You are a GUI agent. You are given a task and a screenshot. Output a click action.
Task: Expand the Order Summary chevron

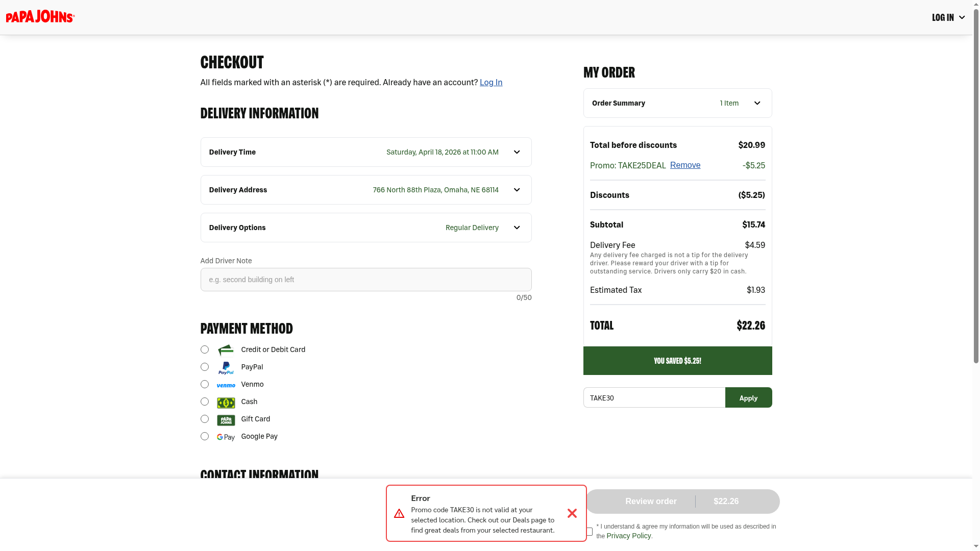click(x=757, y=103)
